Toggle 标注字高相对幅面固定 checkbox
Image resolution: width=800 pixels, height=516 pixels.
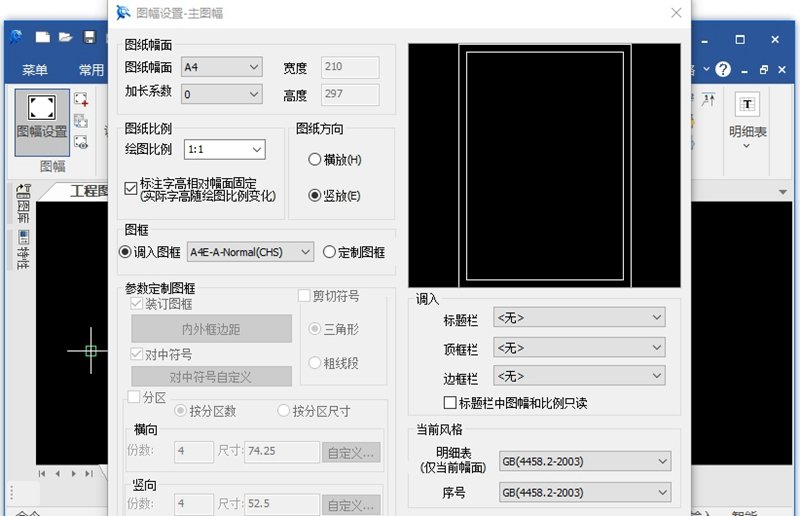131,188
